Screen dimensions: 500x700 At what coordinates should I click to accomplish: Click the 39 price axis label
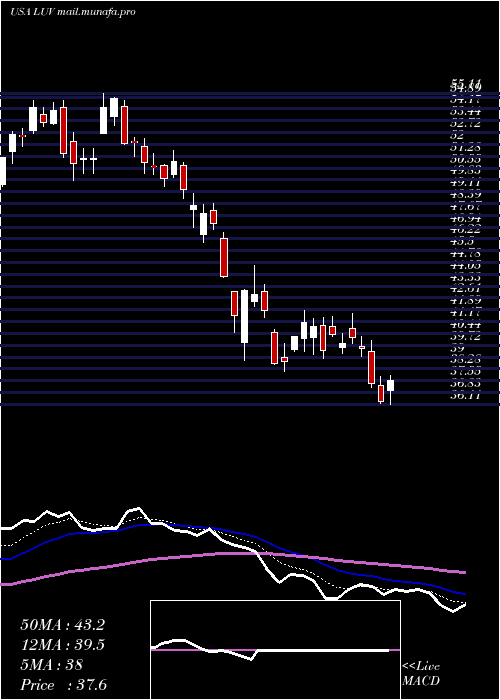(x=458, y=349)
